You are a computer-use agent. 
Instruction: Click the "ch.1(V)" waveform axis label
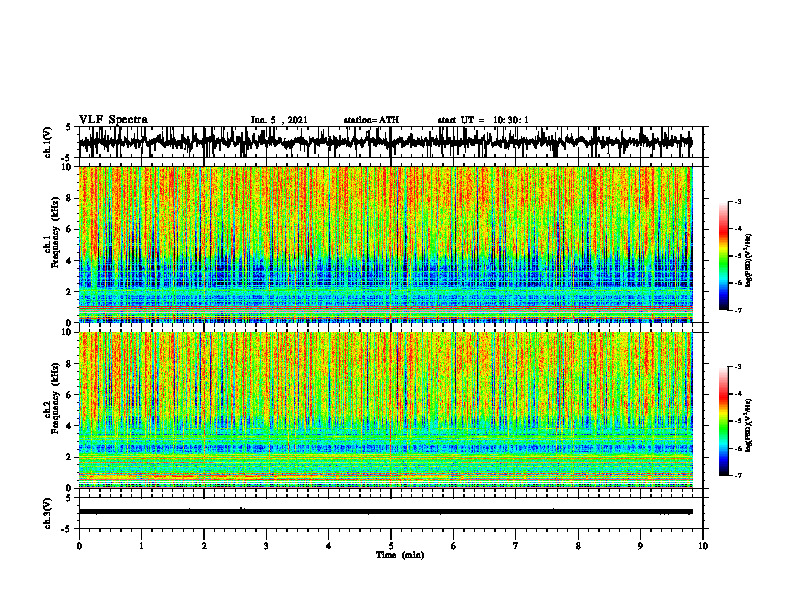47,142
